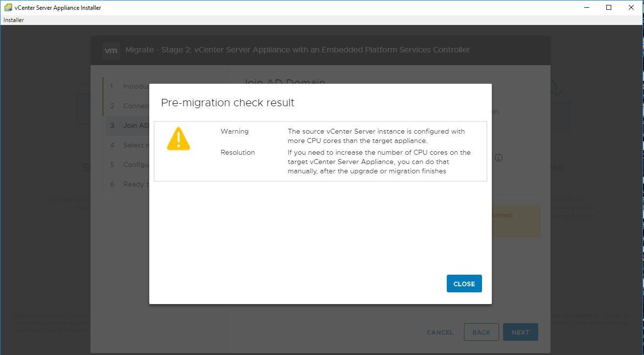This screenshot has height=355, width=644.
Task: Click the info circle icon behind the dialog
Action: tap(499, 158)
